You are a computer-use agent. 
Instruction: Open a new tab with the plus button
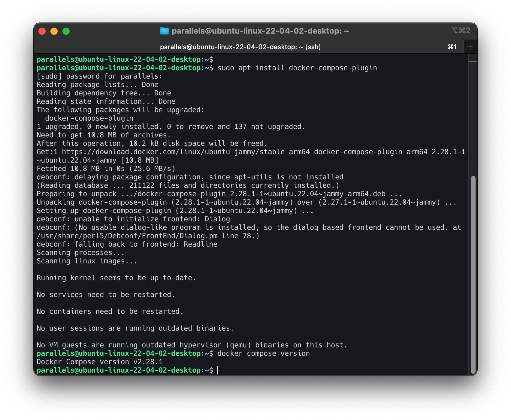470,47
